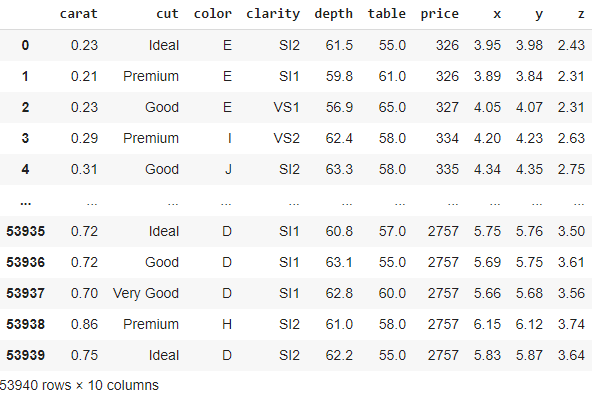Click the depth value 56.9
Viewport: 610px width, 395px height.
[339, 107]
